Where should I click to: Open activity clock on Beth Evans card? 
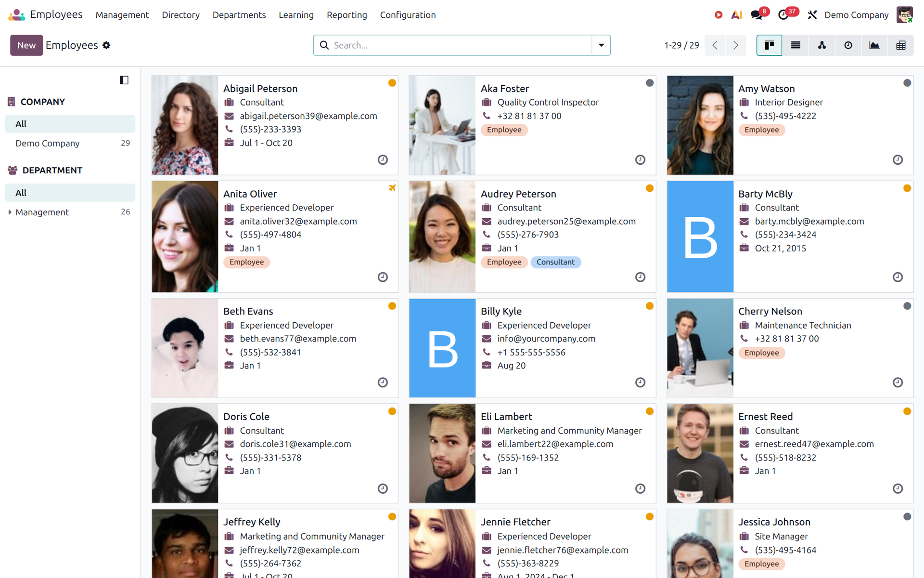(x=383, y=382)
